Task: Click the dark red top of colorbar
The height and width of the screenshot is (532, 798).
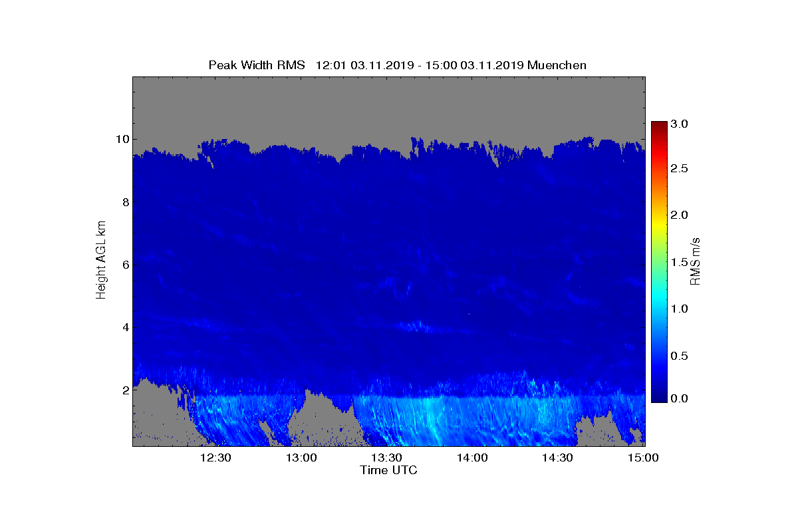Action: tap(659, 125)
